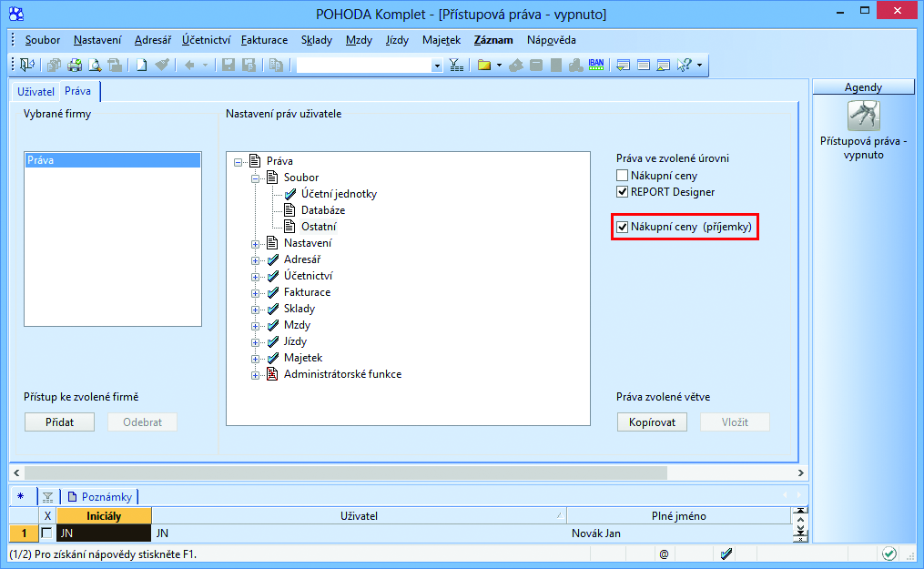This screenshot has height=569, width=924.
Task: Collapse the Práva root tree node
Action: (x=239, y=161)
